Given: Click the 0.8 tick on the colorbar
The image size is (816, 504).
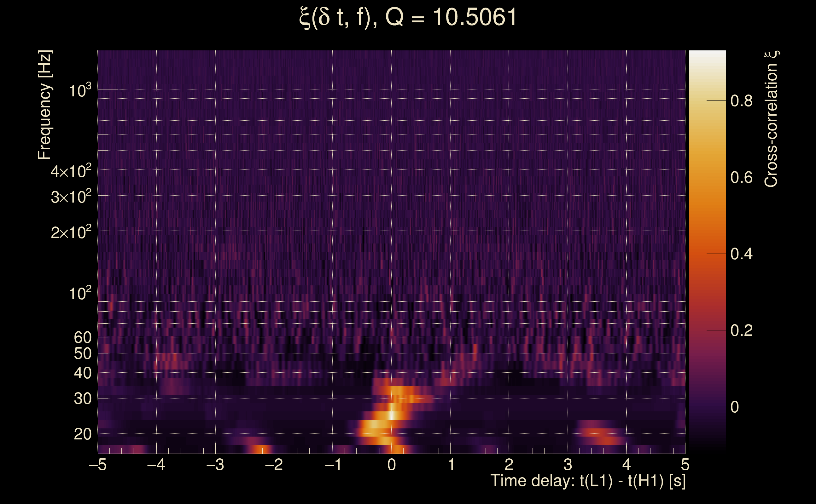Looking at the screenshot, I should (x=741, y=101).
